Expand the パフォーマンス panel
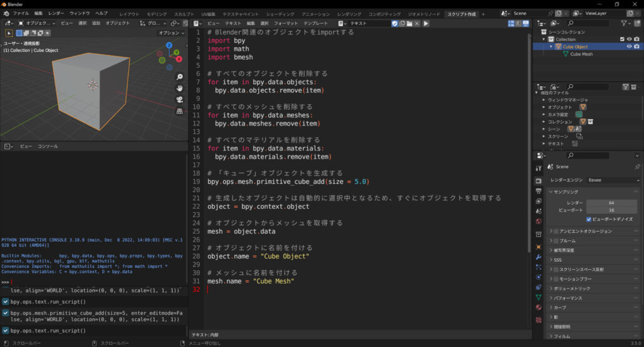The height and width of the screenshot is (347, 644). 594,298
